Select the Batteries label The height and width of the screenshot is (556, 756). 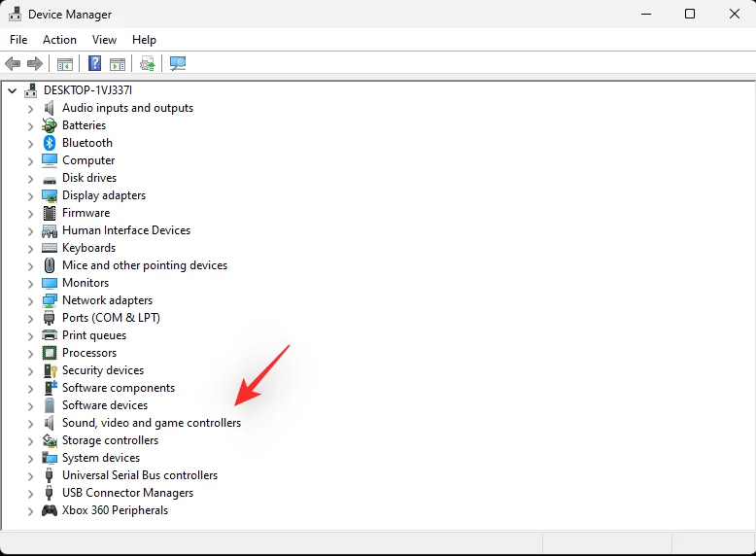(x=84, y=125)
